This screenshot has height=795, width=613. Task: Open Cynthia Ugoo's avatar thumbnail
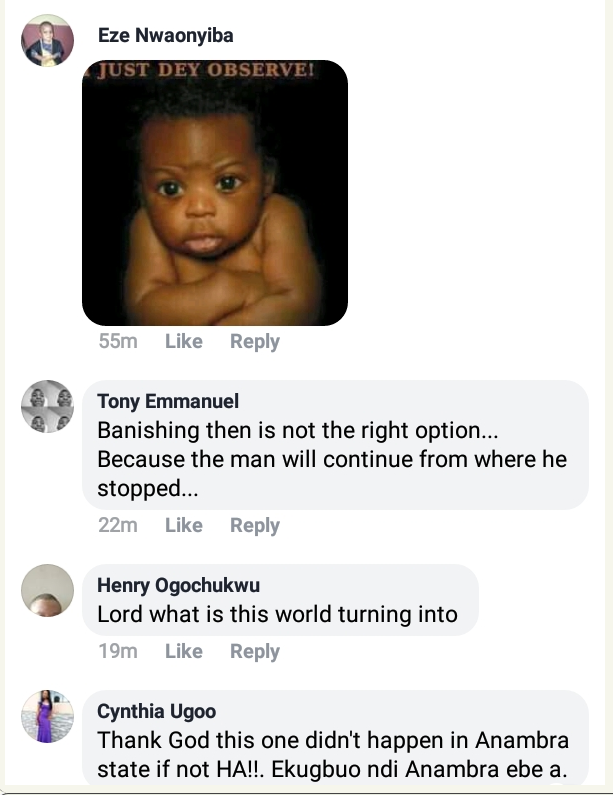tap(47, 716)
